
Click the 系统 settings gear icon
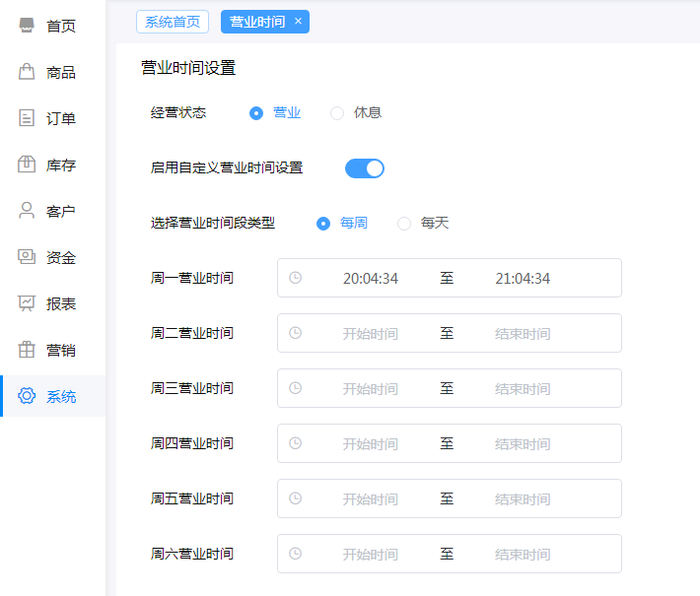(27, 396)
